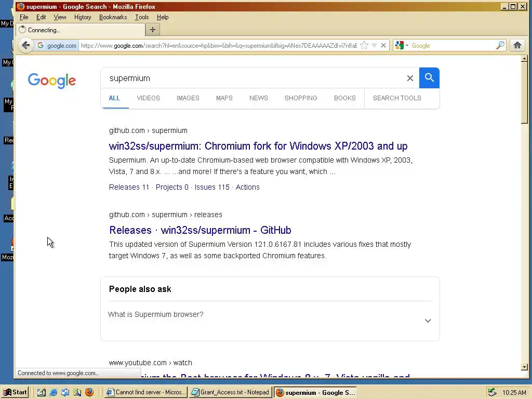
Task: Click the github.com › supermium › releases breadcrumb
Action: [166, 215]
